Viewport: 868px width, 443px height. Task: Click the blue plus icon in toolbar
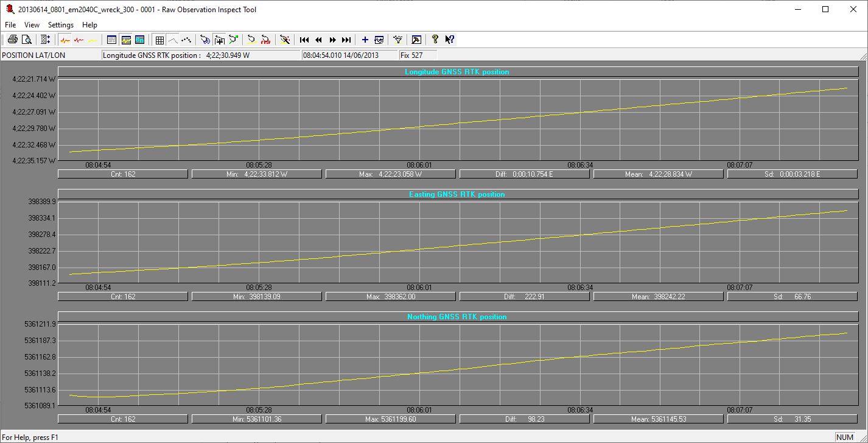365,40
